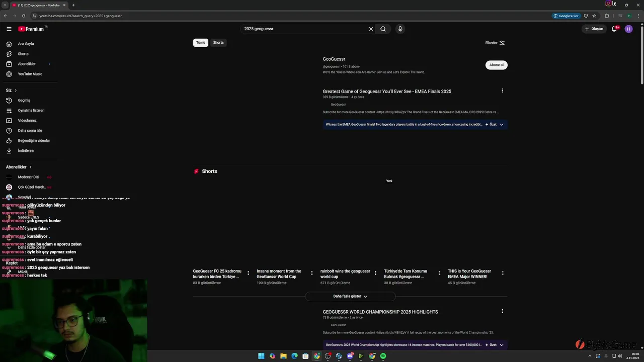Select the Tümü filter chip
Screen dimensions: 644x362
201,42
